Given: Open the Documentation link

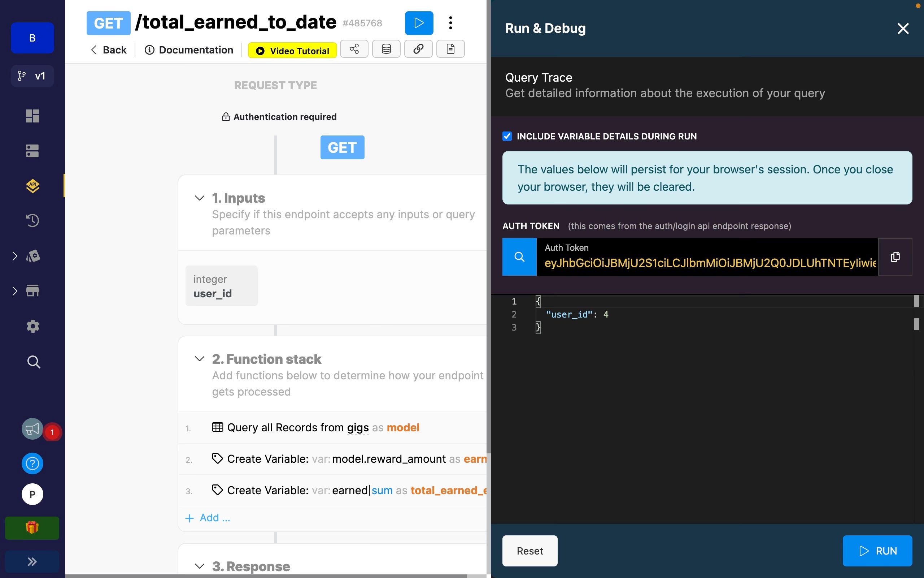Looking at the screenshot, I should (189, 50).
